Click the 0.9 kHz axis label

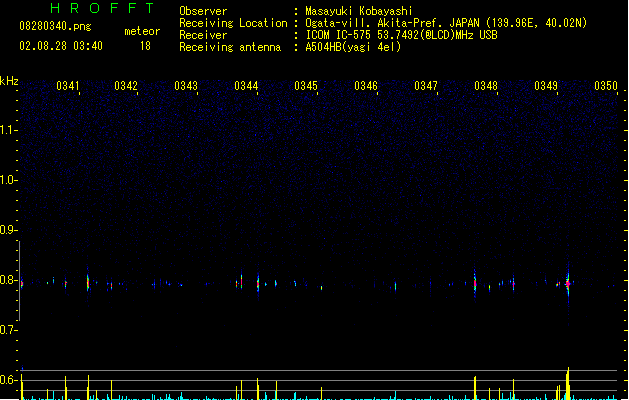click(x=8, y=230)
